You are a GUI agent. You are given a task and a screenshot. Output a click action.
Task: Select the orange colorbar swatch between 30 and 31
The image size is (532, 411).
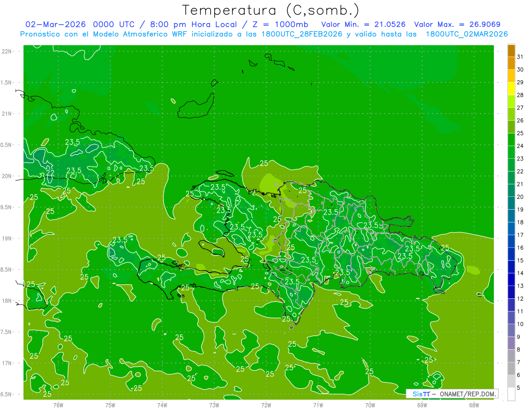pos(511,63)
